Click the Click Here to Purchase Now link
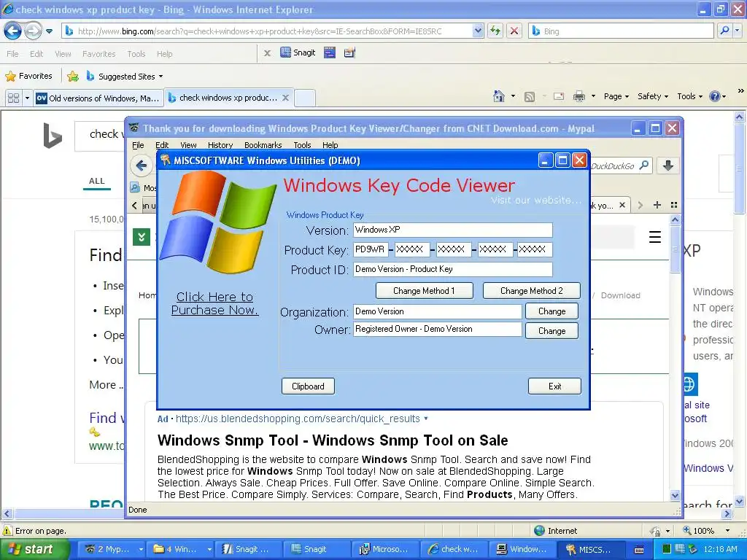747x560 pixels. 215,303
